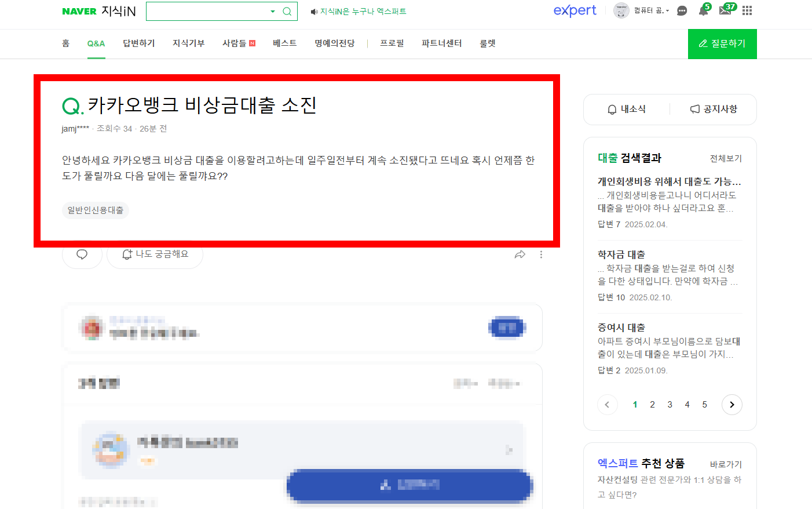Click the asker ID jamj****
Image resolution: width=812 pixels, height=509 pixels.
pos(75,129)
